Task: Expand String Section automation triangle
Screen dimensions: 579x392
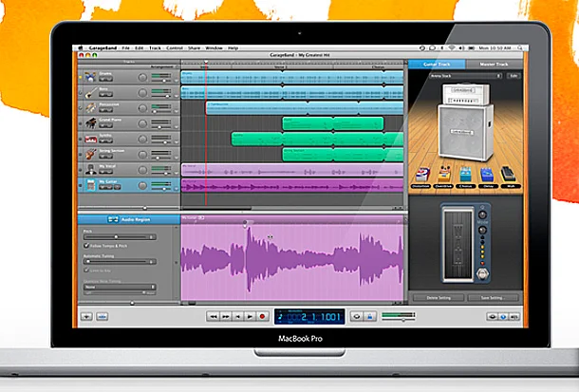Action: [177, 159]
